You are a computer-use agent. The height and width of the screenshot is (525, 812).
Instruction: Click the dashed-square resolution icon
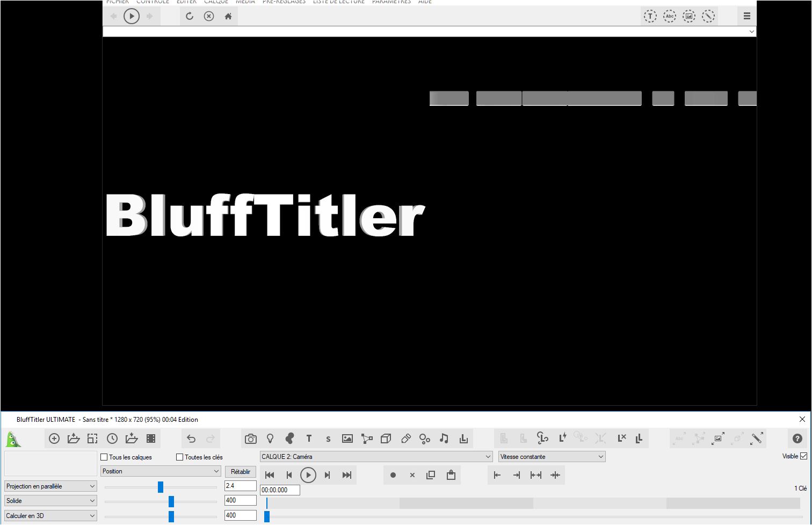coord(92,438)
